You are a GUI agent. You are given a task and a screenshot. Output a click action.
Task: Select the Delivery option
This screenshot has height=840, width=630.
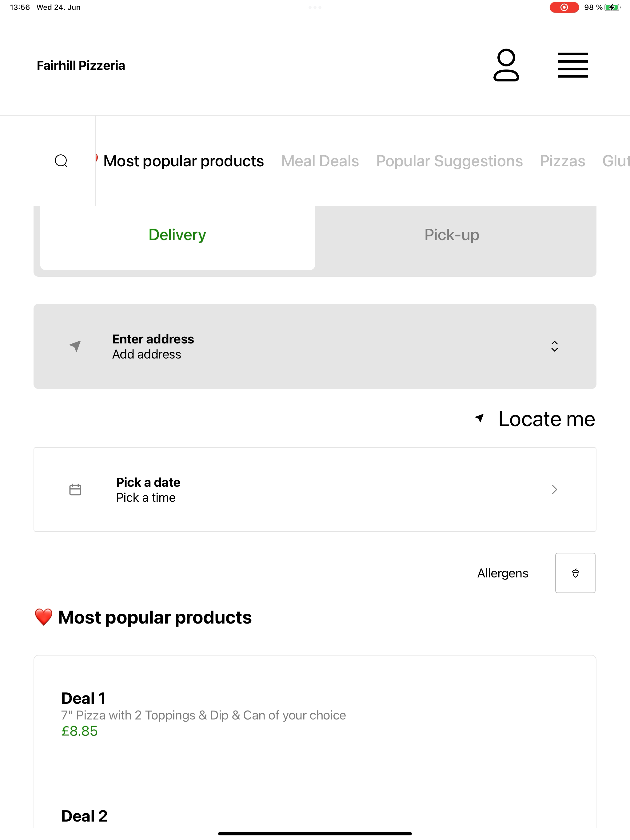coord(177,235)
